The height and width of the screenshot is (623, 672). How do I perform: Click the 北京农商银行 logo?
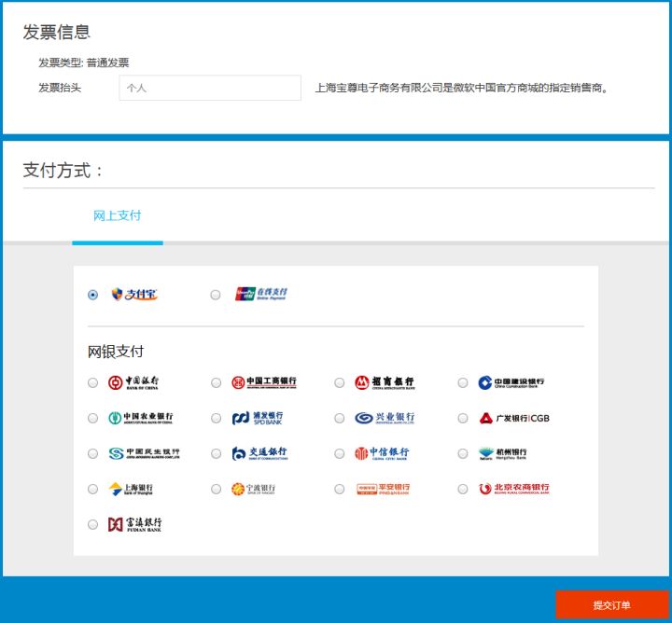pyautogui.click(x=514, y=489)
